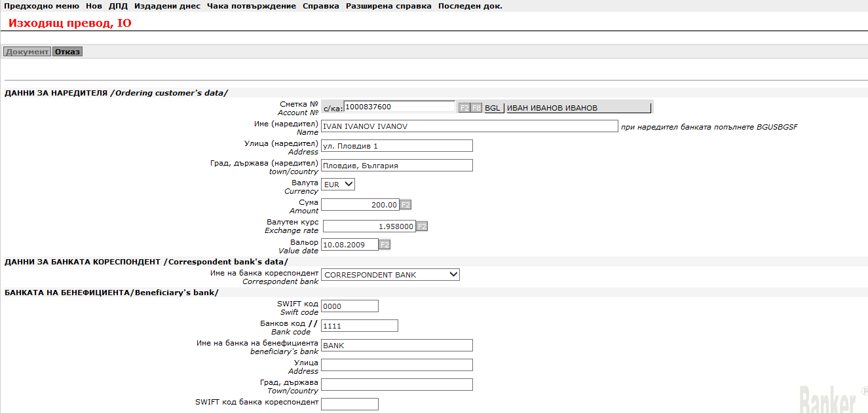The image size is (868, 413).
Task: Click the empty beneficiary bank Address field
Action: point(397,365)
